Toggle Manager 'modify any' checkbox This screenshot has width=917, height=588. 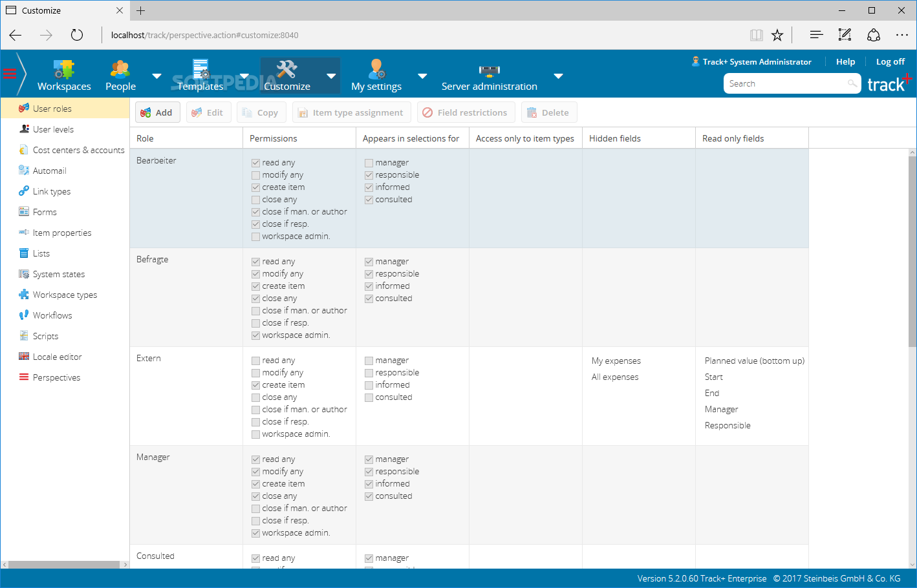click(256, 472)
